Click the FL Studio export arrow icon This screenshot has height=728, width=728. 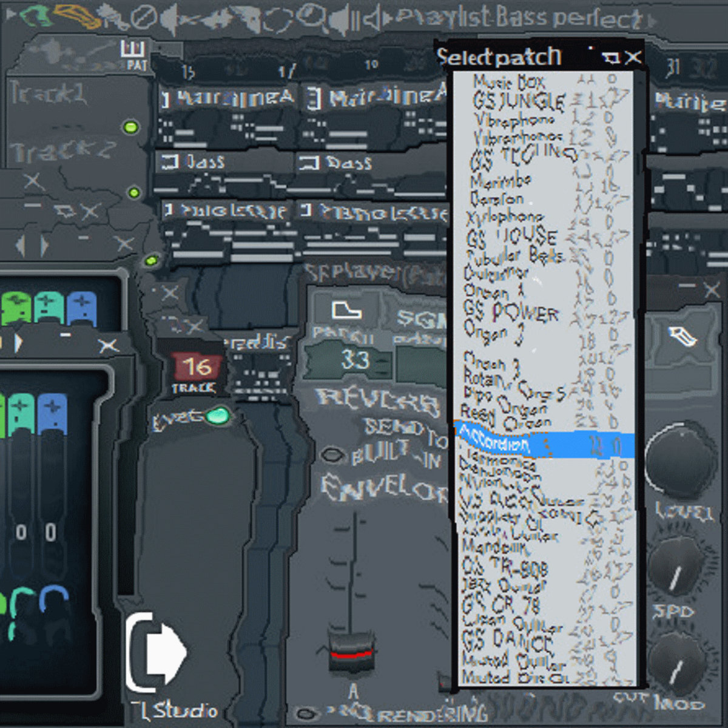(x=159, y=652)
